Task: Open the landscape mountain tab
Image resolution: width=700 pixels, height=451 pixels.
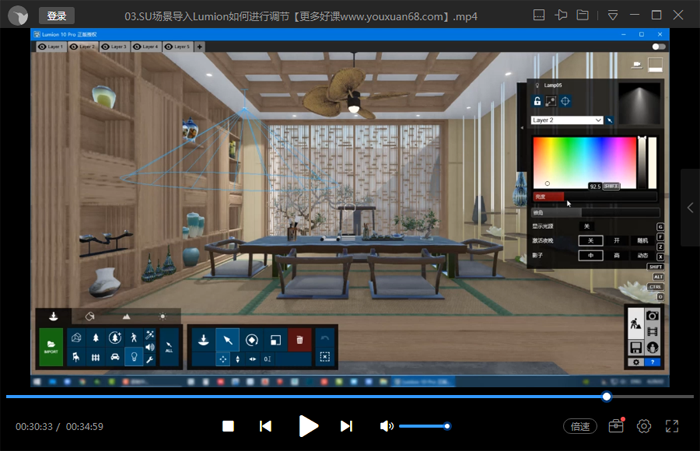Action: (126, 316)
